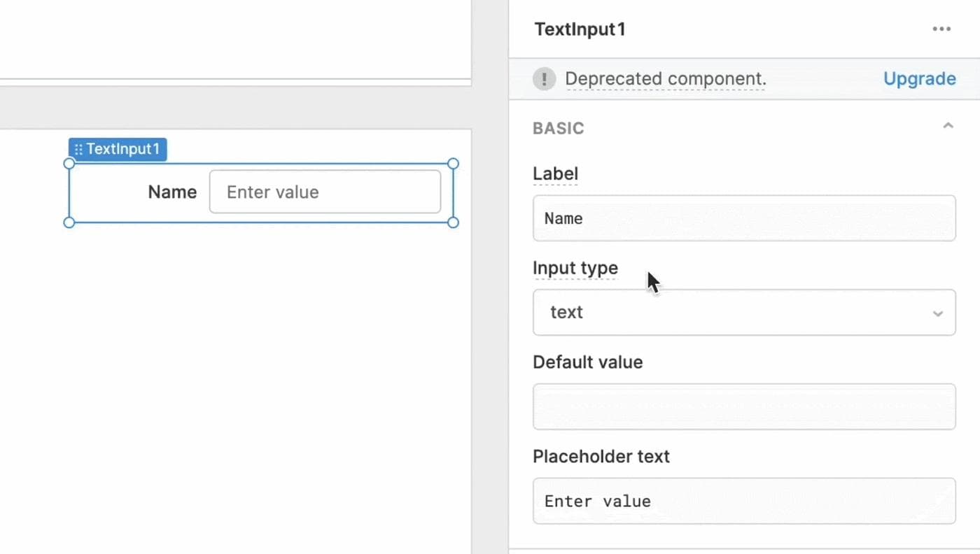The width and height of the screenshot is (980, 554).
Task: Click the drag handle on the TextInput1 tag
Action: (x=78, y=150)
